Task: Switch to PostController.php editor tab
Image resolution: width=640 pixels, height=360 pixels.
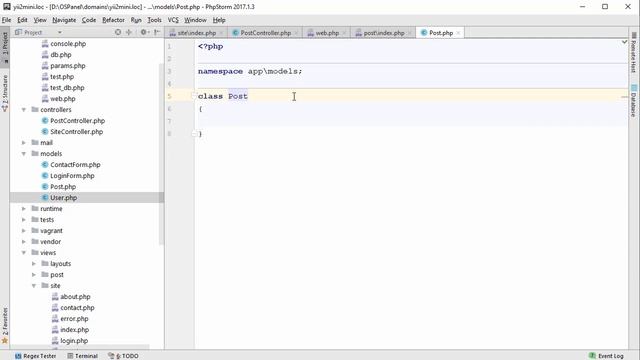Action: 265,33
